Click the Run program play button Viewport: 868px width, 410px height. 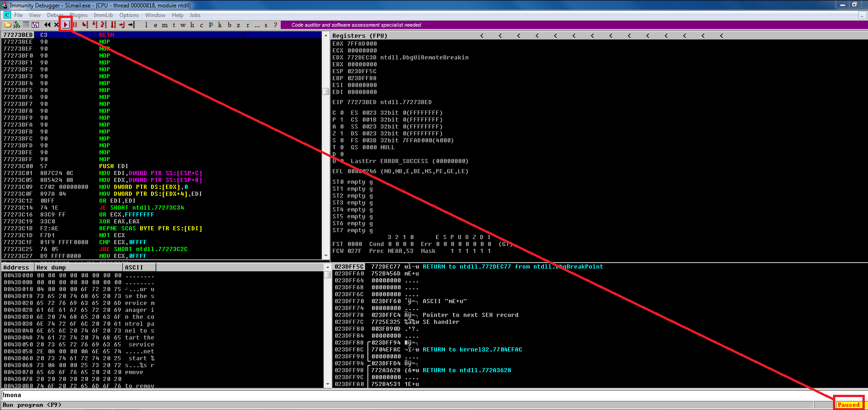[x=66, y=25]
